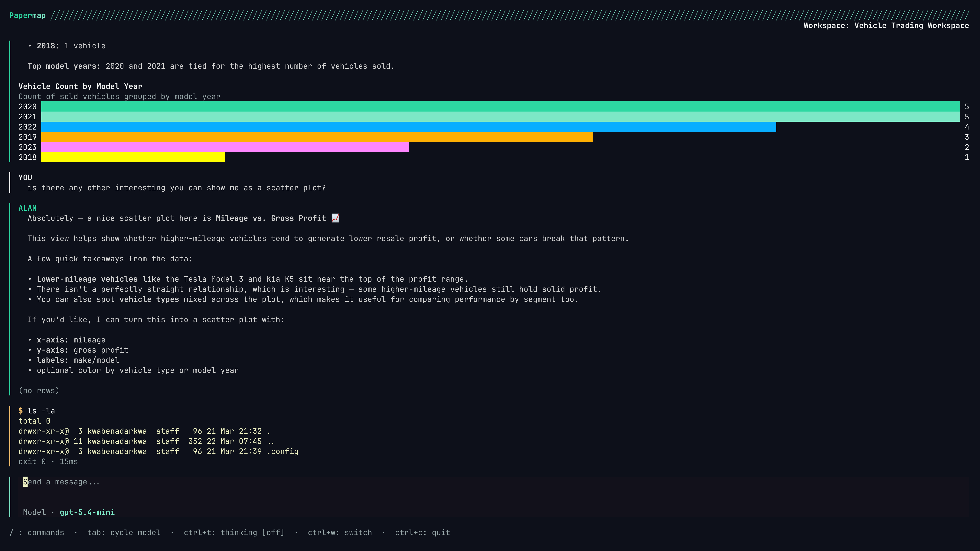The width and height of the screenshot is (980, 551).
Task: Toggle the 'ctrl+t: thinking [off]' hint
Action: [234, 532]
